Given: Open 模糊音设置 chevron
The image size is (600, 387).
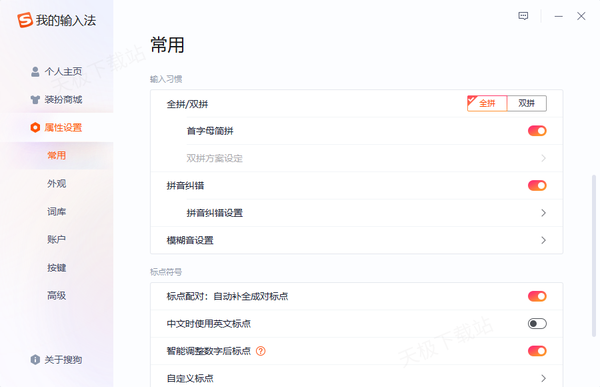Looking at the screenshot, I should tap(543, 240).
